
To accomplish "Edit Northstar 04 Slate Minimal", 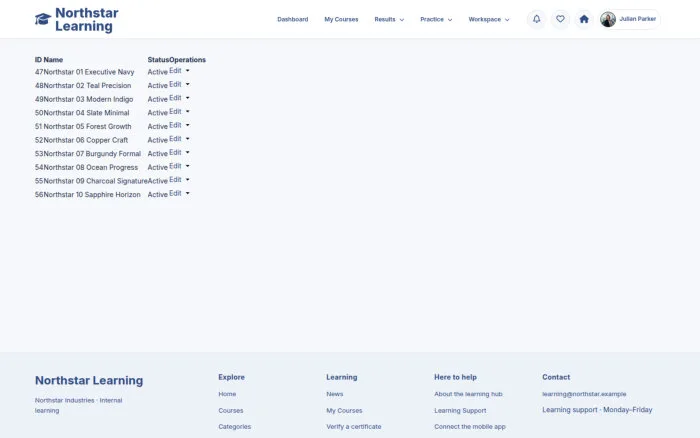I will tap(175, 111).
